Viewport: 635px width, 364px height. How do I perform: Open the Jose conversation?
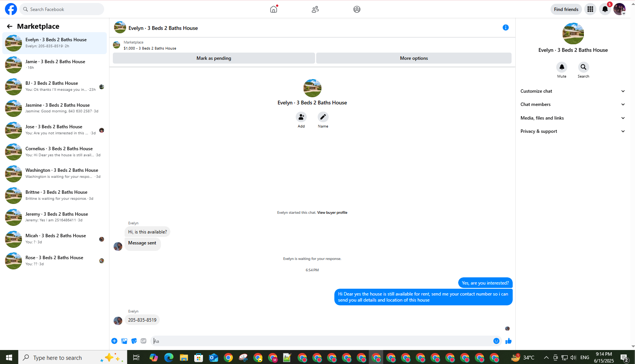(x=55, y=130)
